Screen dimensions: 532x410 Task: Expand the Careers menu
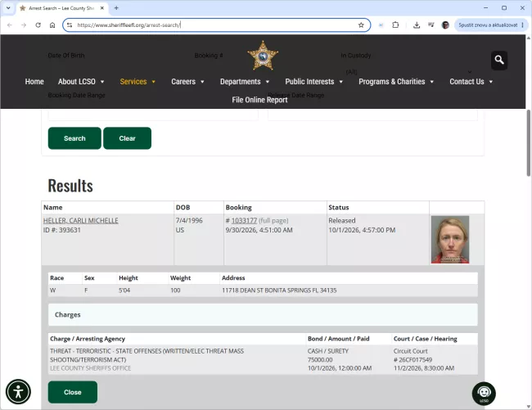point(187,82)
